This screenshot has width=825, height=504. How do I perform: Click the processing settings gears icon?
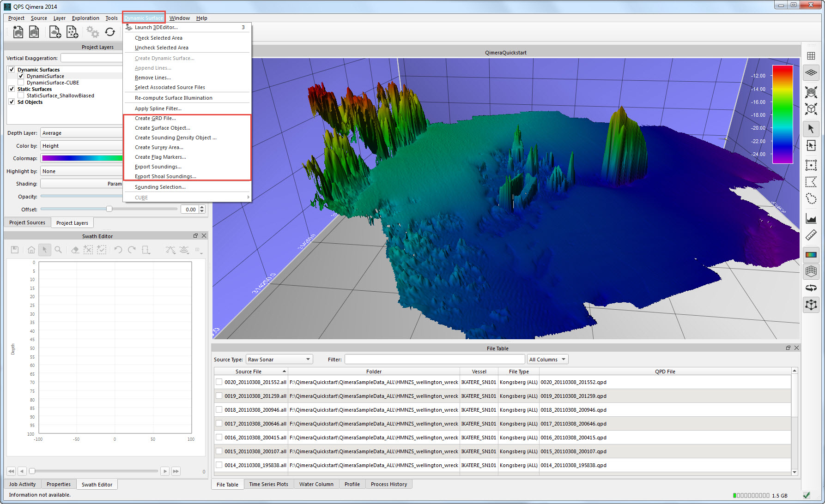[x=92, y=32]
